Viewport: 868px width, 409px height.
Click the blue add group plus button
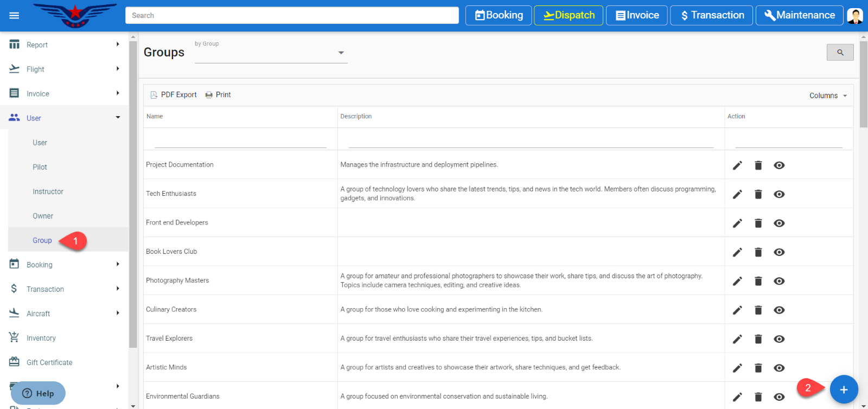[844, 389]
